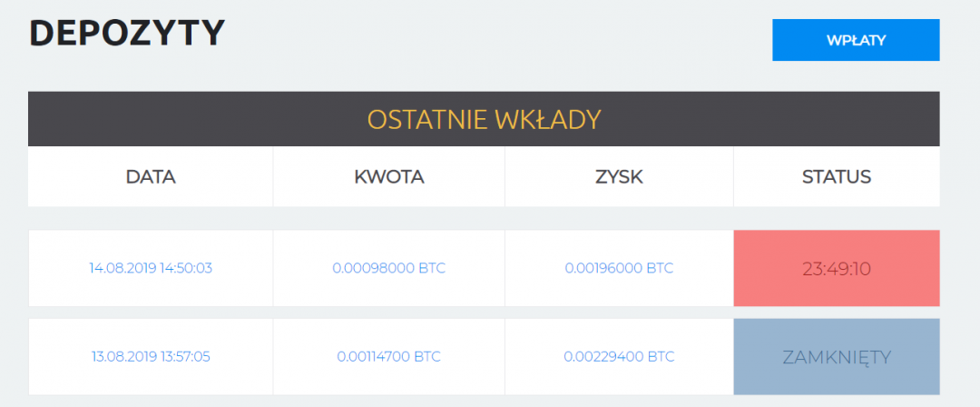The width and height of the screenshot is (980, 407).
Task: Click the 0.00196000 profit number
Action: pos(605,268)
